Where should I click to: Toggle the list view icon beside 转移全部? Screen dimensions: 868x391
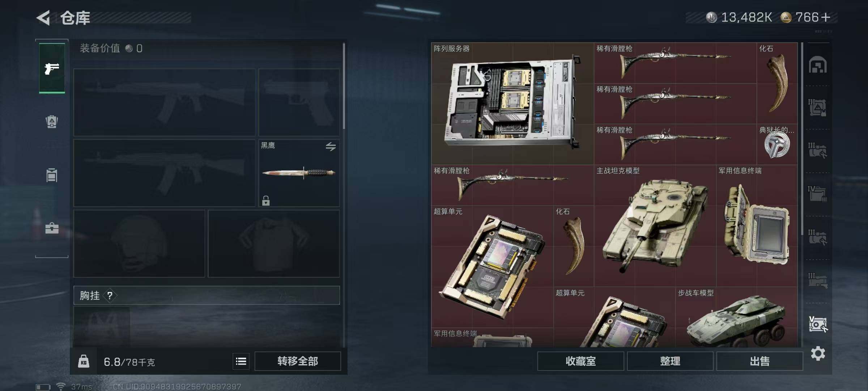pos(241,361)
